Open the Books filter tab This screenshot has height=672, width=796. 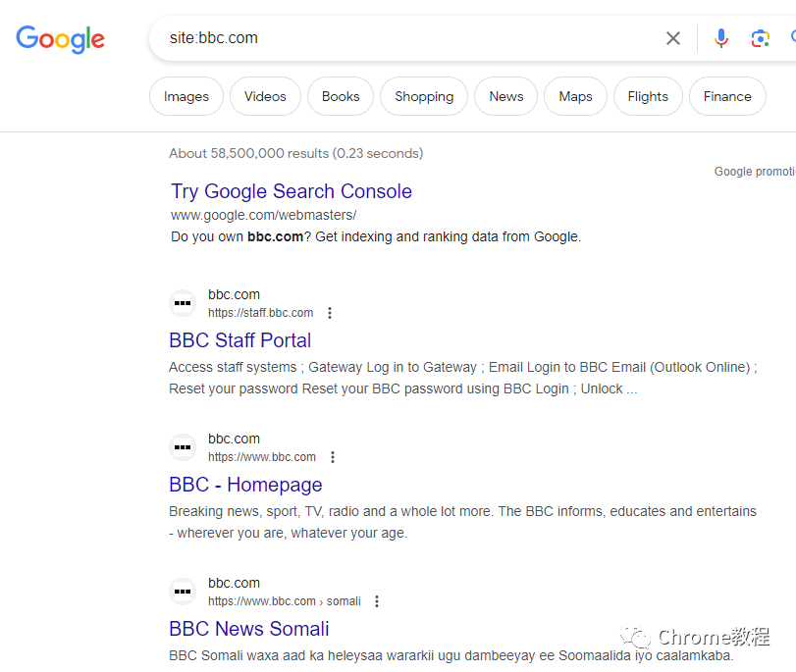coord(341,96)
